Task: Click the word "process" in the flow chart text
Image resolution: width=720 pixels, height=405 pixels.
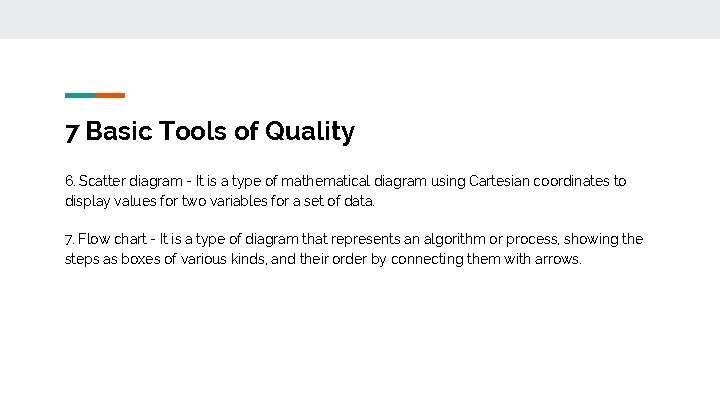Action: [x=532, y=240]
